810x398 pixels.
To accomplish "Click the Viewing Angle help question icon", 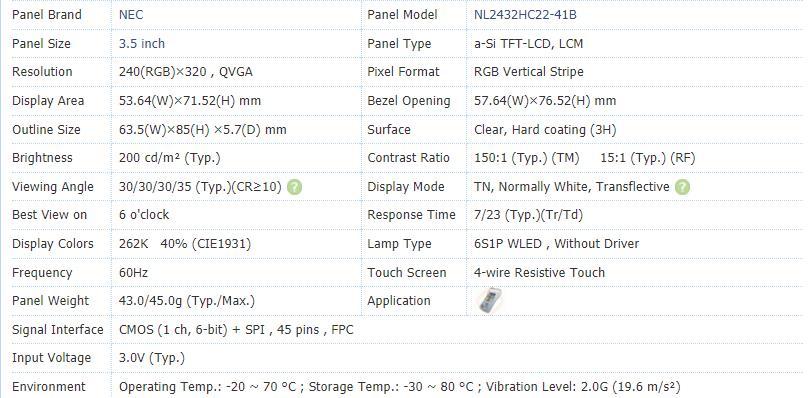I will pos(294,187).
